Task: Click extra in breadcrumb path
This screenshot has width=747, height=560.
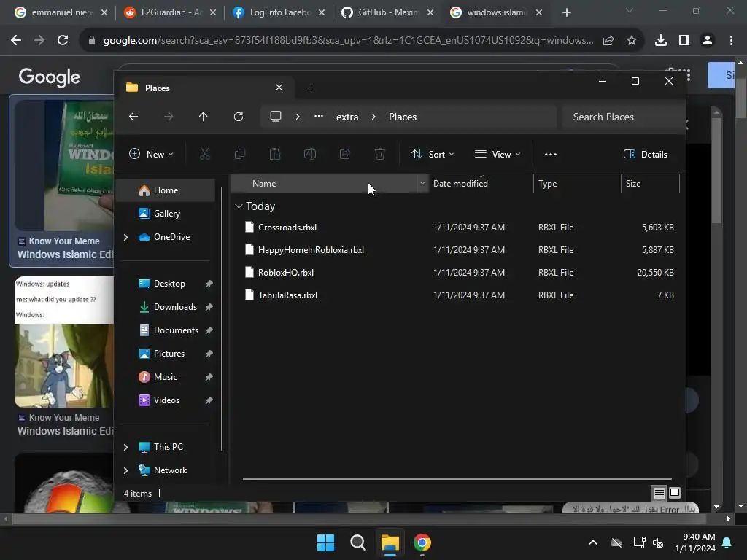Action: [347, 117]
